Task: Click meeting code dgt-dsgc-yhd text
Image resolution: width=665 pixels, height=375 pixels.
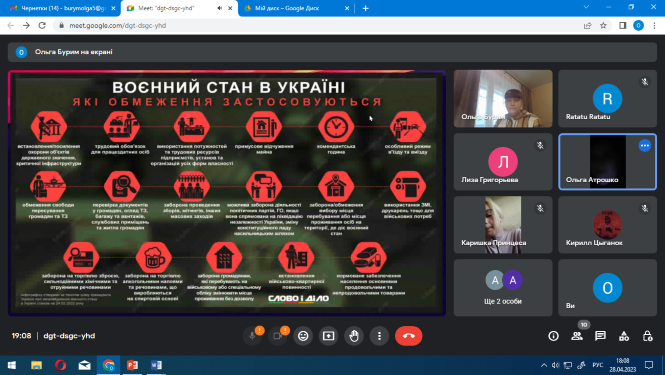Action: (69, 336)
